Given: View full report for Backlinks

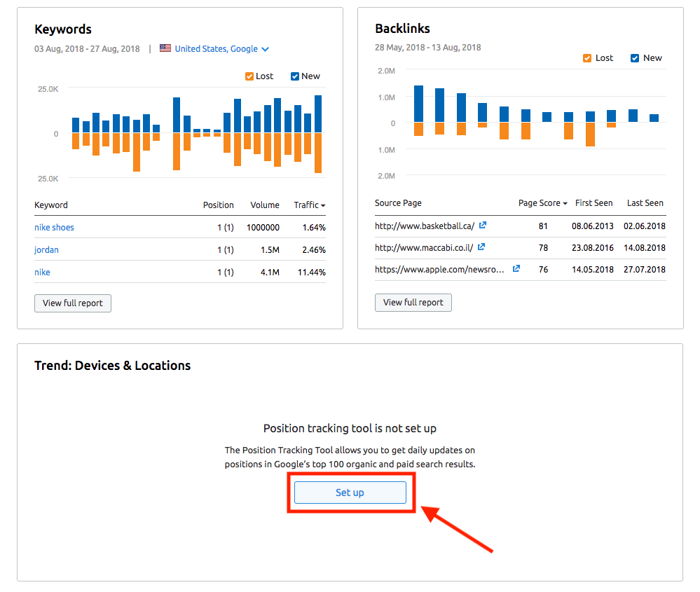Looking at the screenshot, I should click(x=413, y=302).
